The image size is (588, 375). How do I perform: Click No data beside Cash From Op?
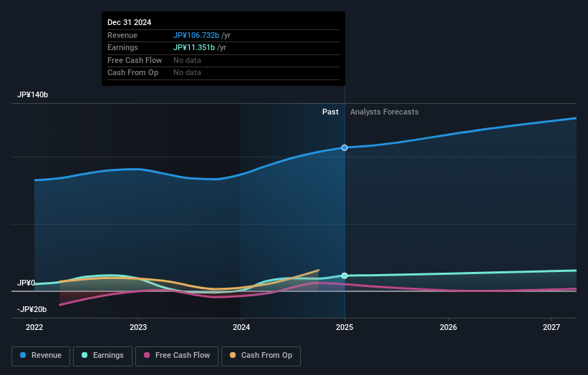[187, 73]
